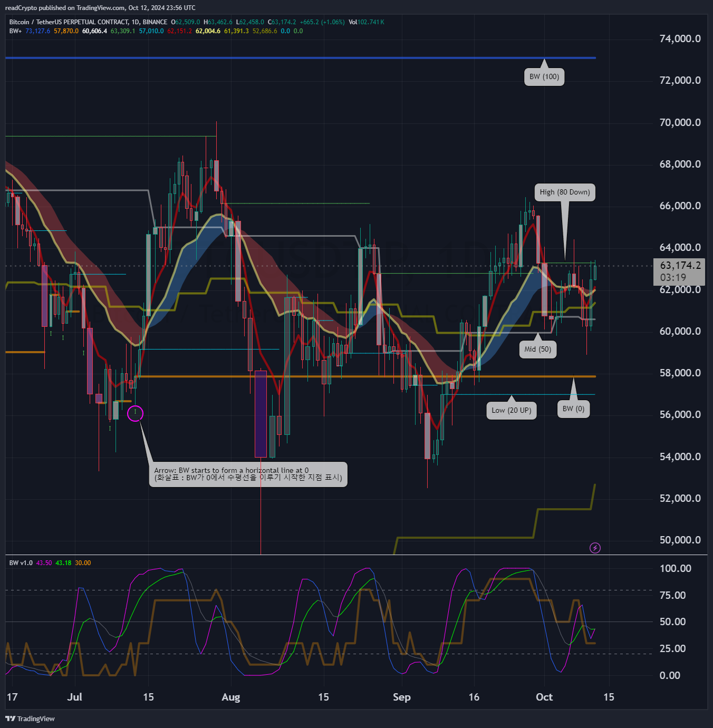Click the Oct label on time axis
The image size is (713, 728).
click(544, 697)
